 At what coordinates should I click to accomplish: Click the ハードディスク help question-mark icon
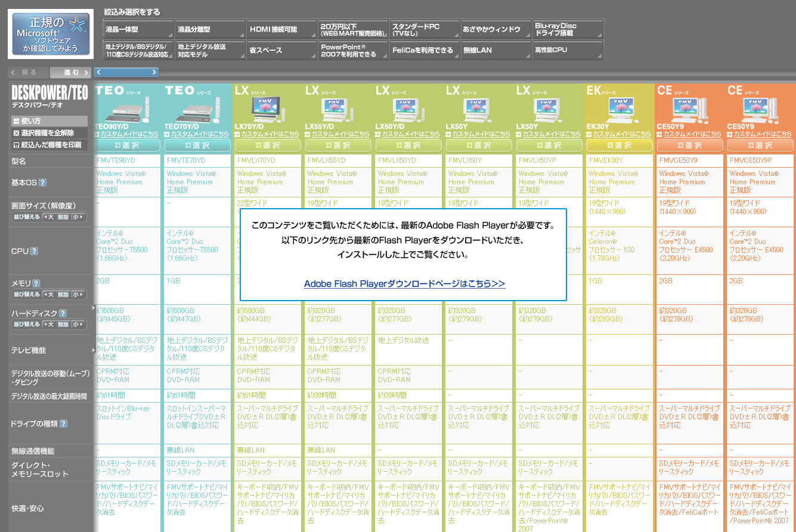tap(63, 313)
